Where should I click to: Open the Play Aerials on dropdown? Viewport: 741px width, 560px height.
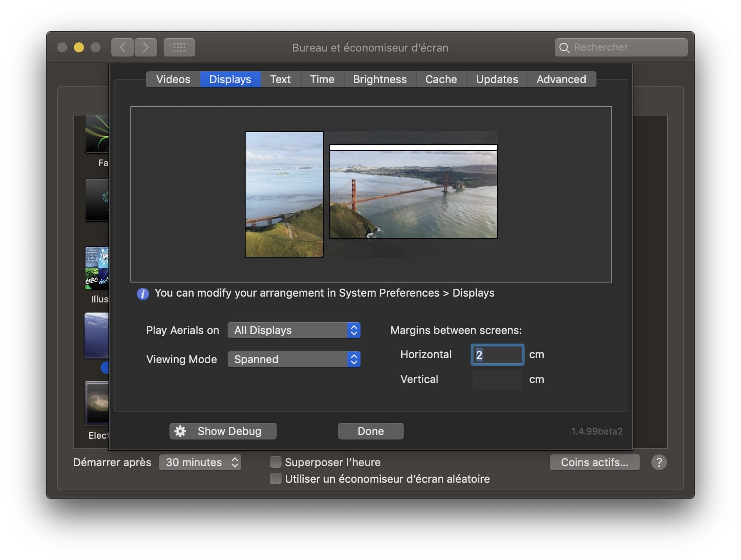[294, 330]
